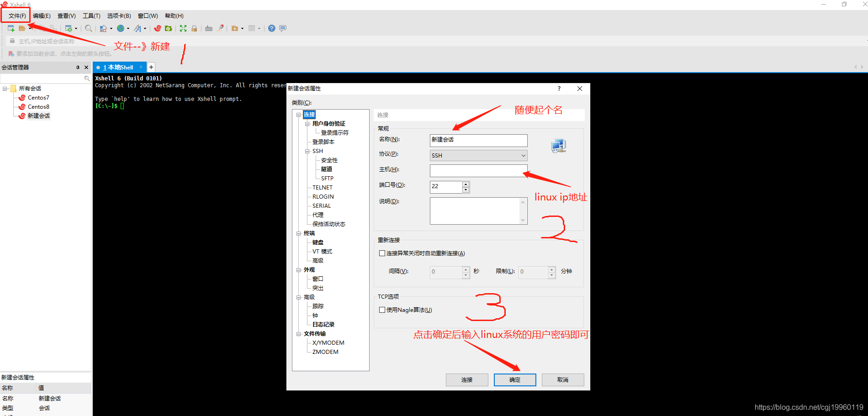
Task: Increase port number with up stepper arrow
Action: coord(466,184)
